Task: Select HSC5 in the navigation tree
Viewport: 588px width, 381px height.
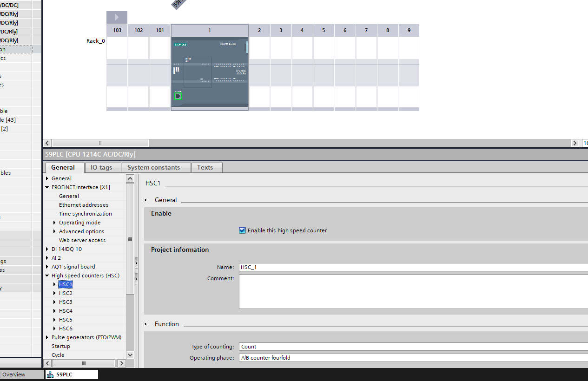Action: [x=66, y=320]
